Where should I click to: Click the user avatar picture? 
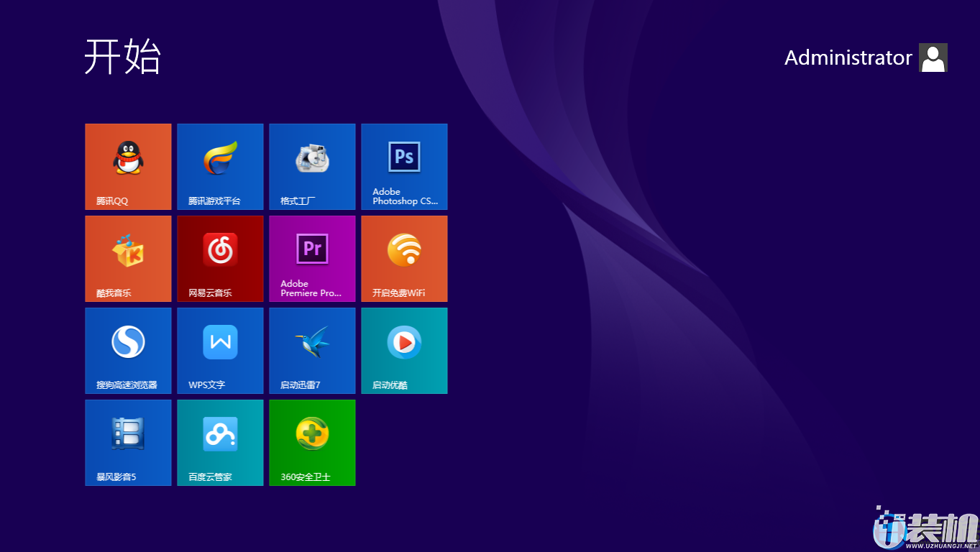tap(933, 57)
